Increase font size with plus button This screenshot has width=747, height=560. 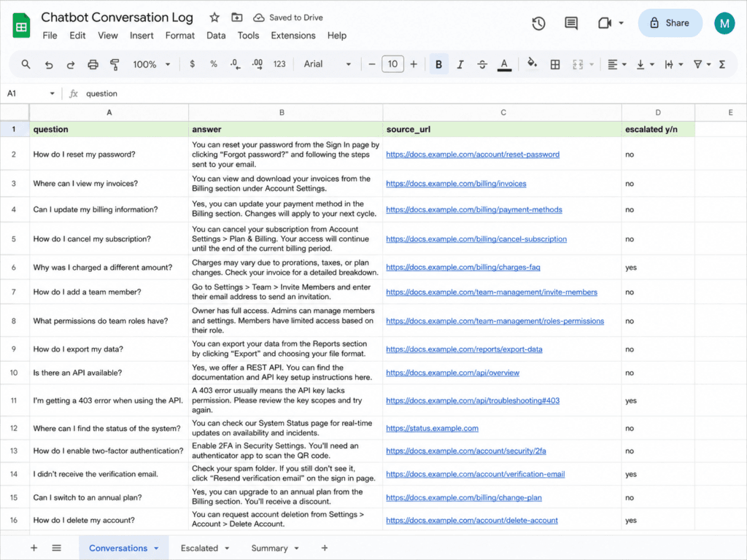pyautogui.click(x=414, y=64)
